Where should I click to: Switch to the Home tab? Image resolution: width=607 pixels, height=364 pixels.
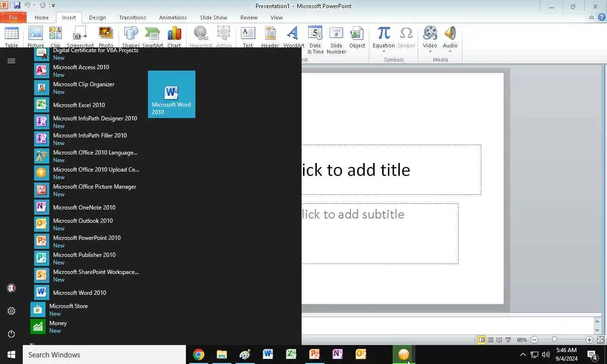(42, 18)
